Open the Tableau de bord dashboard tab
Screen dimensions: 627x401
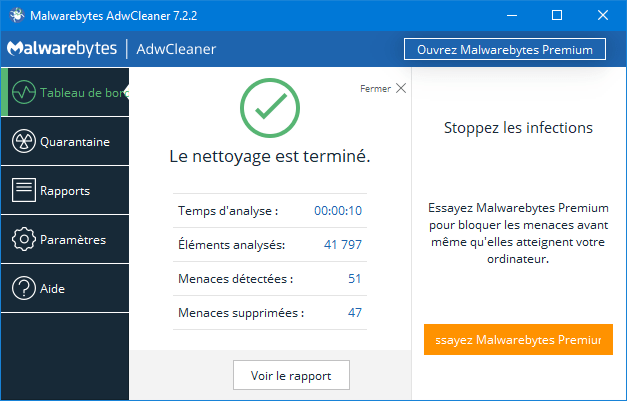pyautogui.click(x=65, y=92)
